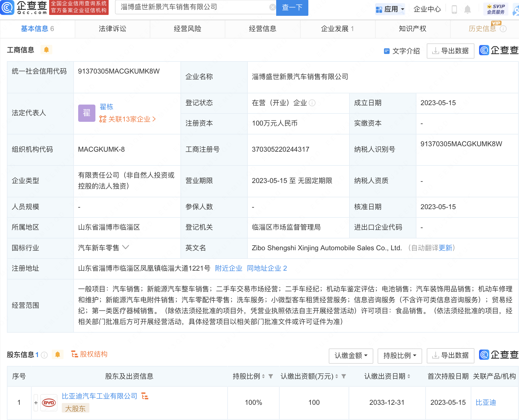
Task: Open the mobile phone app icon
Action: 454,9
